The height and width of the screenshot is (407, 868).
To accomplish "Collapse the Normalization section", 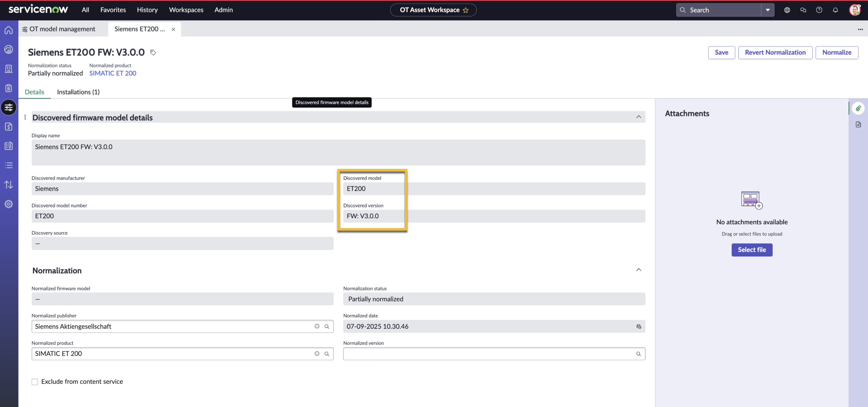I will coord(639,270).
